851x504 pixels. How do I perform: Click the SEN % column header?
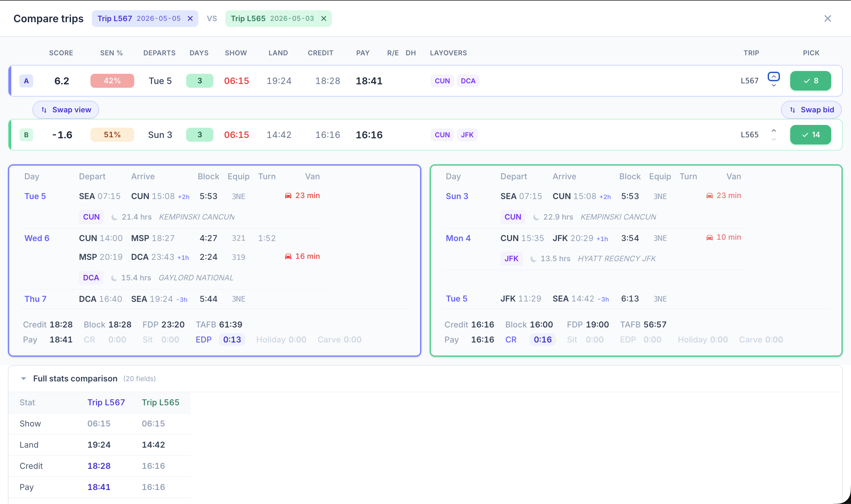(x=111, y=53)
